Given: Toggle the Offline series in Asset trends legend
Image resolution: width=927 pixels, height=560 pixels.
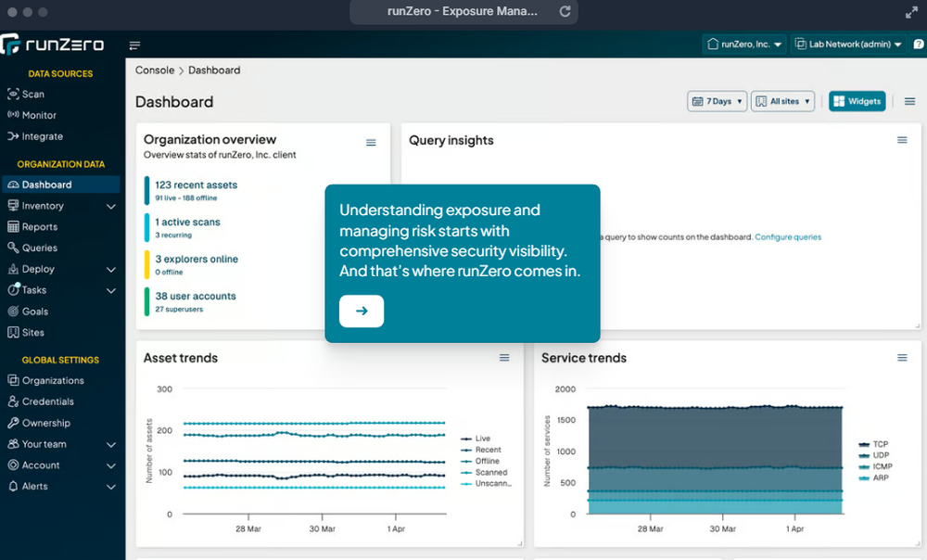Looking at the screenshot, I should tap(480, 461).
